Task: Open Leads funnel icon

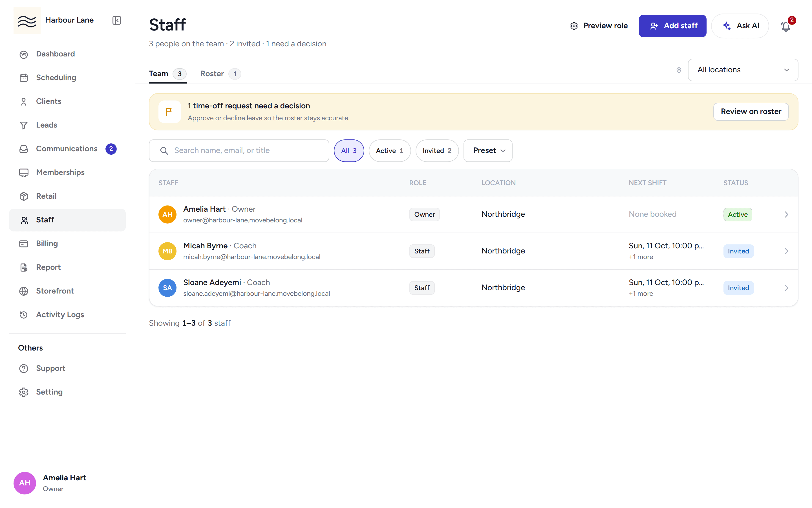Action: tap(23, 125)
